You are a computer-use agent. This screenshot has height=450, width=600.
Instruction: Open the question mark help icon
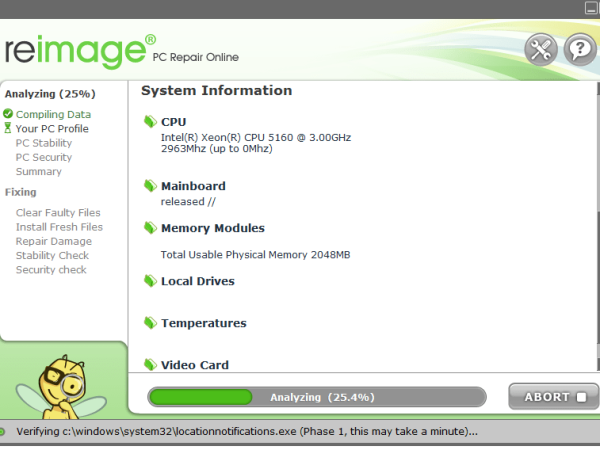click(580, 49)
